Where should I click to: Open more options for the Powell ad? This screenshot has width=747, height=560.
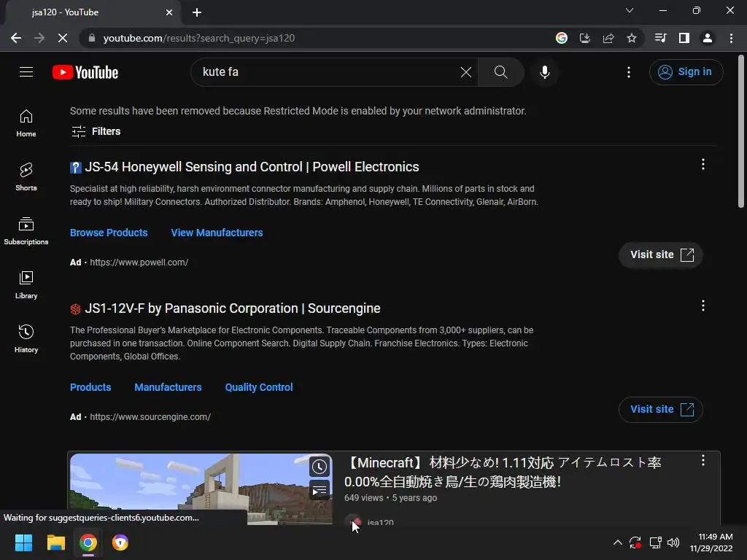pyautogui.click(x=703, y=164)
